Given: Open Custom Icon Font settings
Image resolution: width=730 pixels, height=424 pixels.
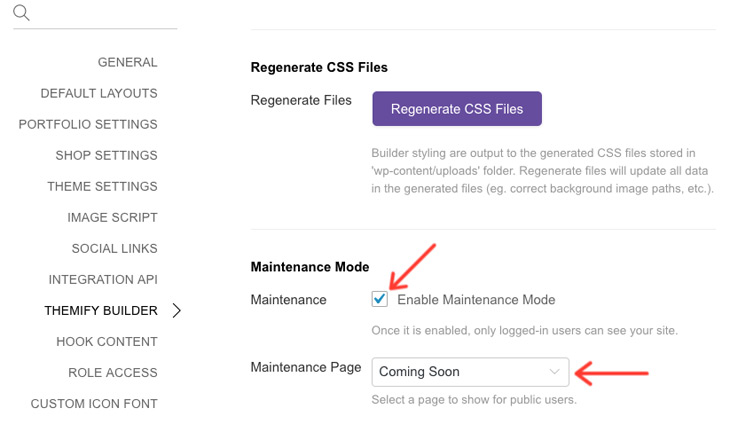Looking at the screenshot, I should 94,404.
